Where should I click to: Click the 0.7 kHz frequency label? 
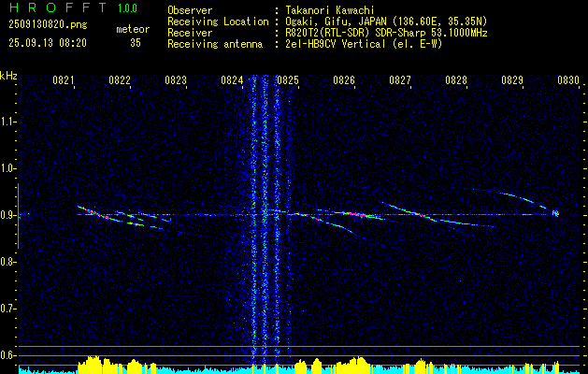[7, 309]
